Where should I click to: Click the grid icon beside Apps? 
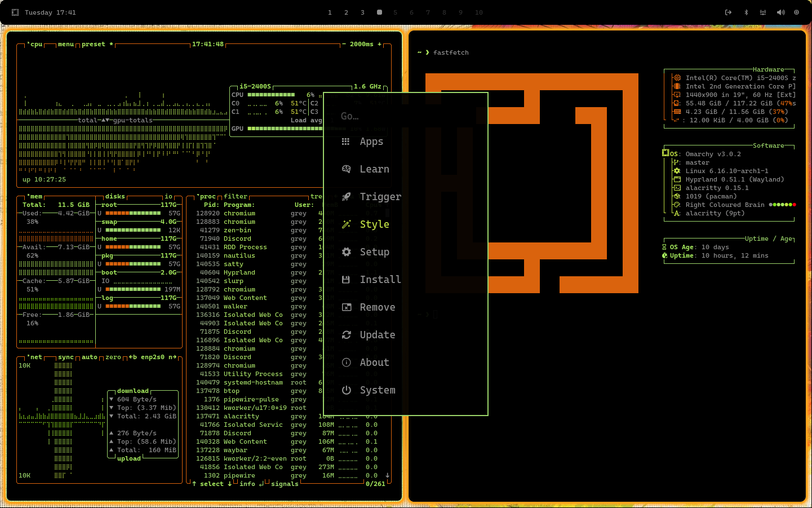pyautogui.click(x=346, y=142)
